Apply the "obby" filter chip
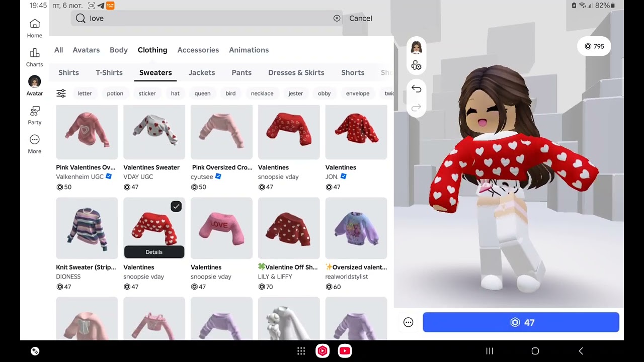This screenshot has height=362, width=644. coord(325,93)
